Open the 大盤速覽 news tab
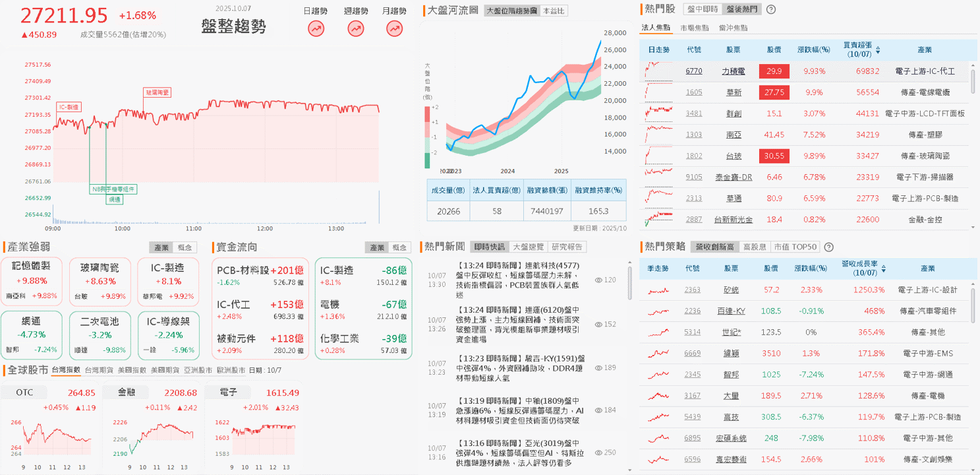This screenshot has height=475, width=980. pyautogui.click(x=529, y=247)
